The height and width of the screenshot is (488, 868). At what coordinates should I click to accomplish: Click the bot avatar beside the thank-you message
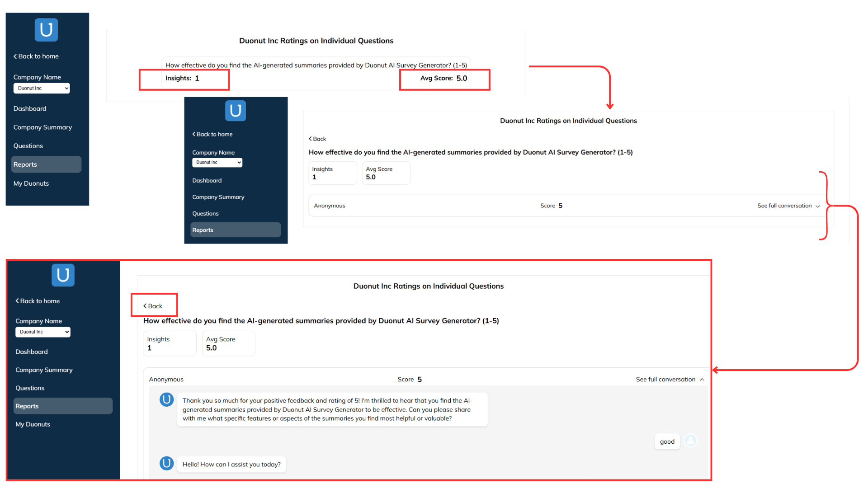(166, 400)
